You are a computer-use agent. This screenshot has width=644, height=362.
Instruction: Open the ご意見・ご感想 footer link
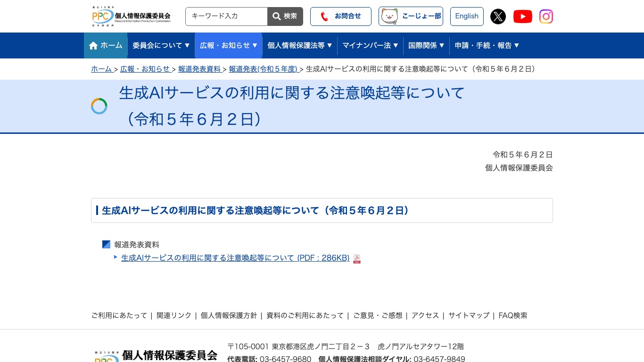pyautogui.click(x=378, y=316)
